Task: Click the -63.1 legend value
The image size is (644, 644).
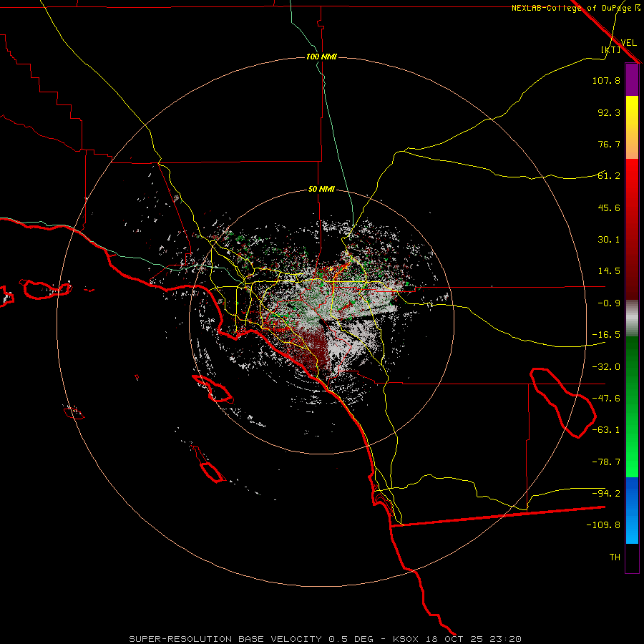Action: [x=606, y=430]
